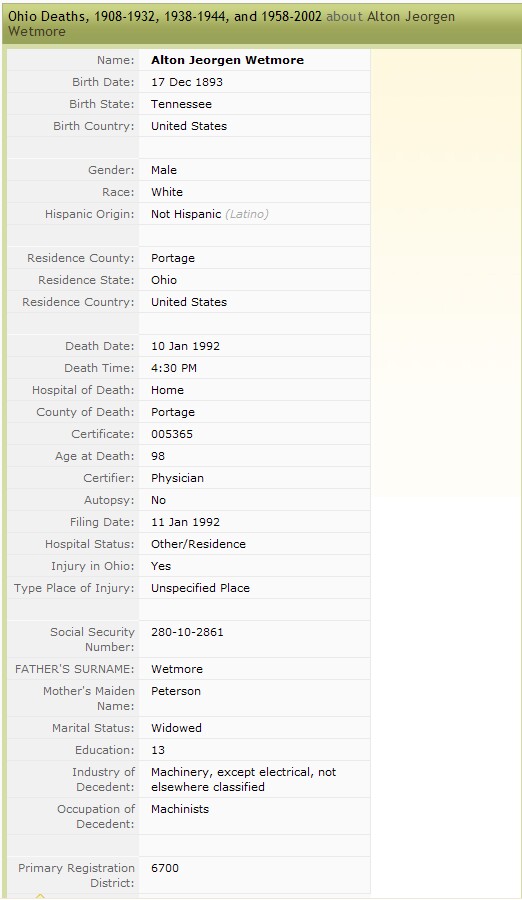The width and height of the screenshot is (522, 900).
Task: Click 'about Alton Jeorgen Wetmore' in header
Action: 231,24
